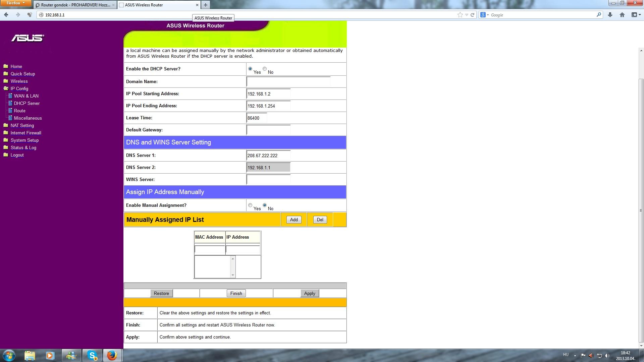Go back with the browser back arrow
Image resolution: width=644 pixels, height=362 pixels.
6,15
